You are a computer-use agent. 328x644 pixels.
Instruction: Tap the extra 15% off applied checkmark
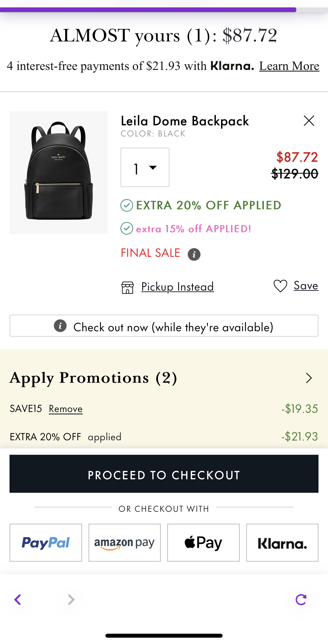[x=127, y=228]
